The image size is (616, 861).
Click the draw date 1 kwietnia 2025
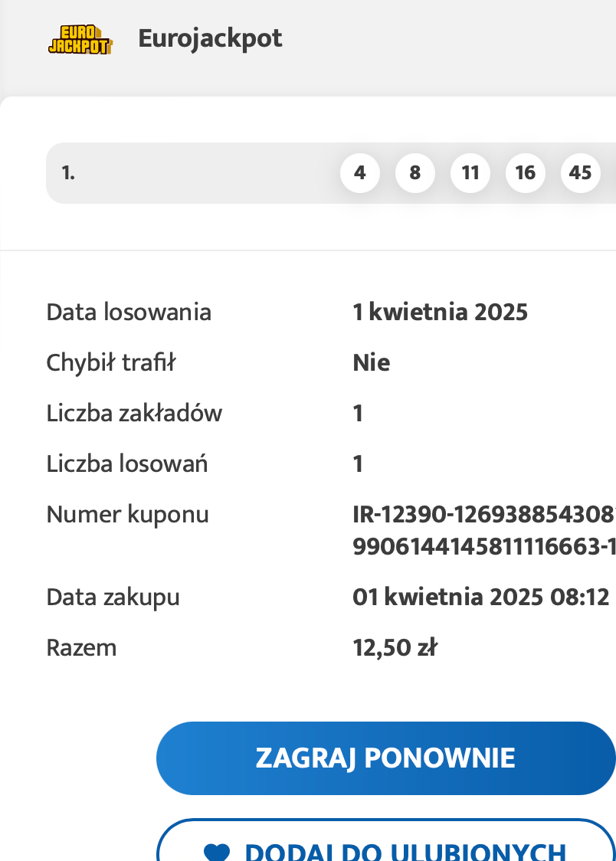pyautogui.click(x=441, y=312)
